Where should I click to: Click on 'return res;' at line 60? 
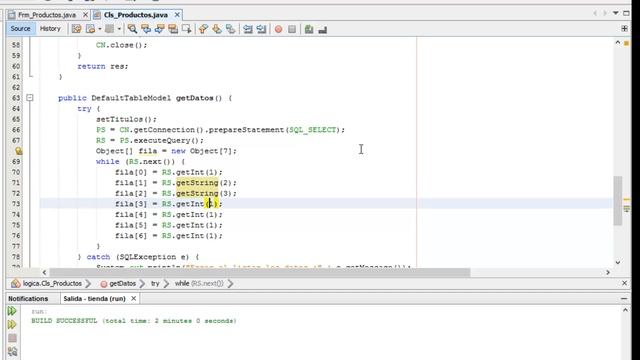click(103, 66)
